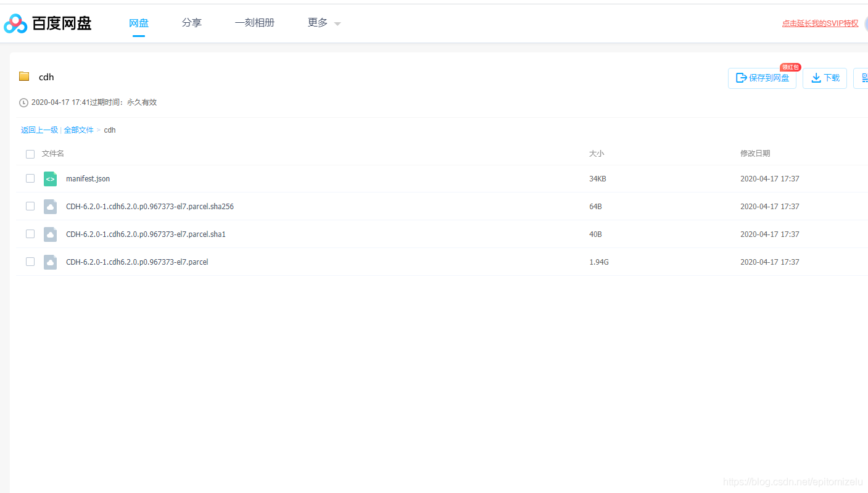
Task: Click the 领红包 red badge
Action: tap(790, 67)
